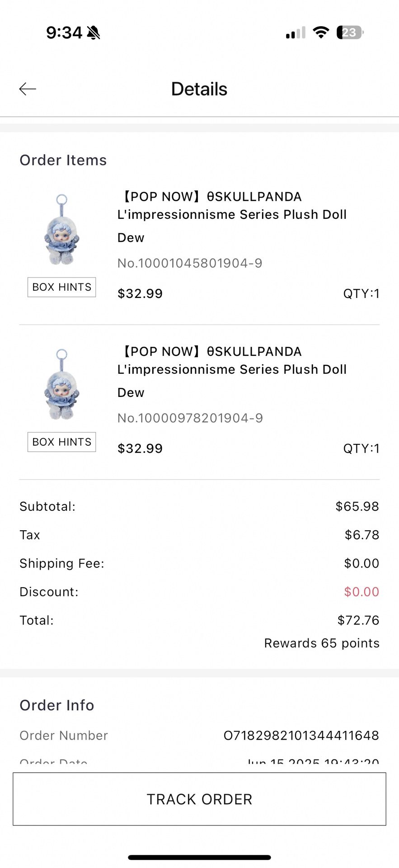
Task: Click BOX HINTS under second item
Action: pyautogui.click(x=62, y=442)
